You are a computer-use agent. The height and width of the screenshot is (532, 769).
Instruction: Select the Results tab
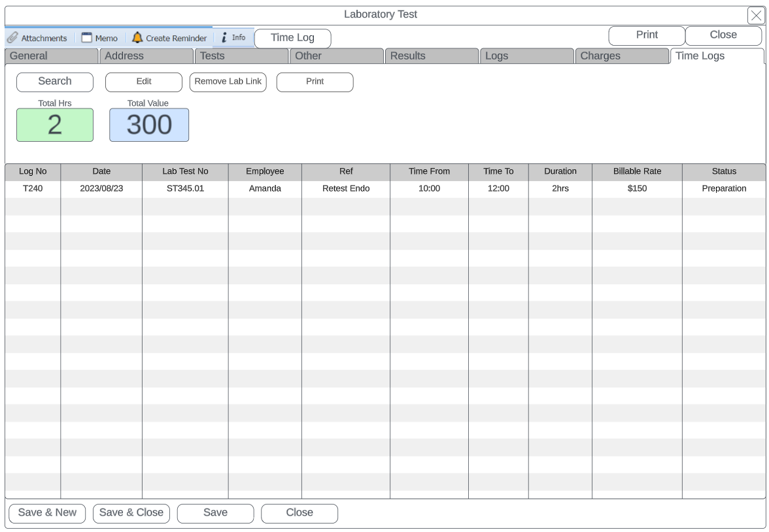pyautogui.click(x=432, y=56)
